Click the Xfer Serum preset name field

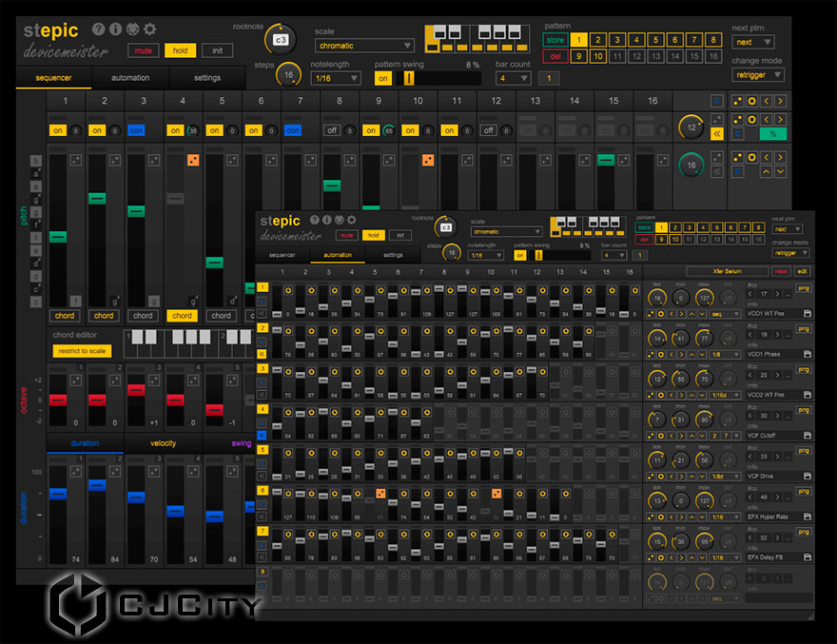point(727,271)
